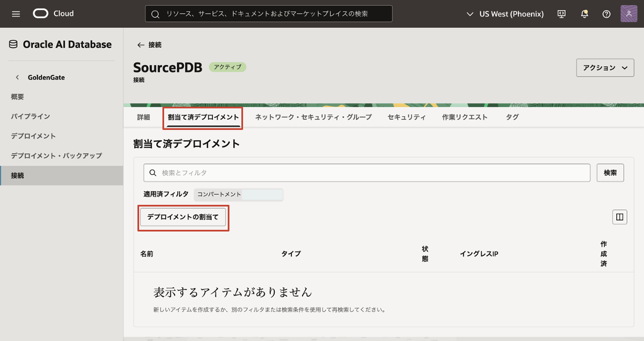Open the notifications bell

click(584, 14)
